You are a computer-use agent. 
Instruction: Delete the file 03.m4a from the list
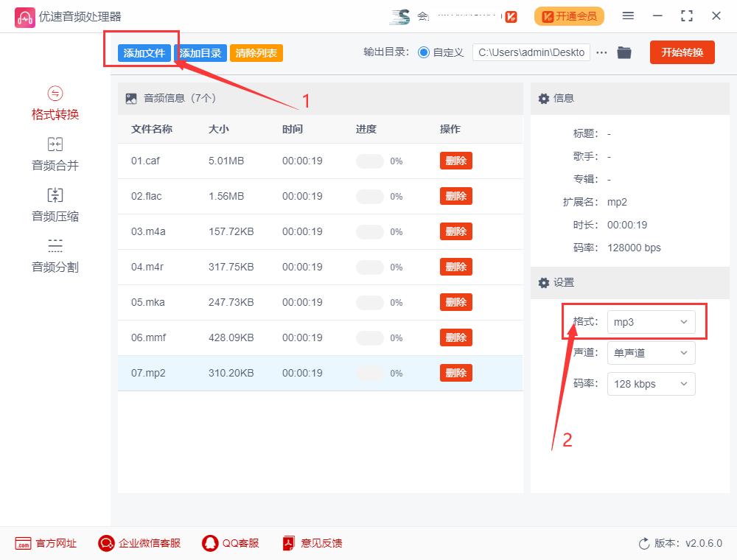pos(455,231)
